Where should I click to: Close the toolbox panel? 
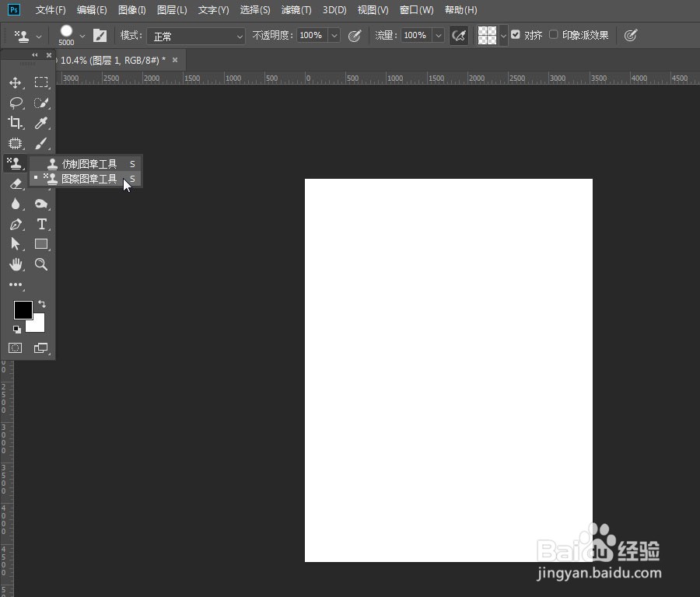pos(49,55)
